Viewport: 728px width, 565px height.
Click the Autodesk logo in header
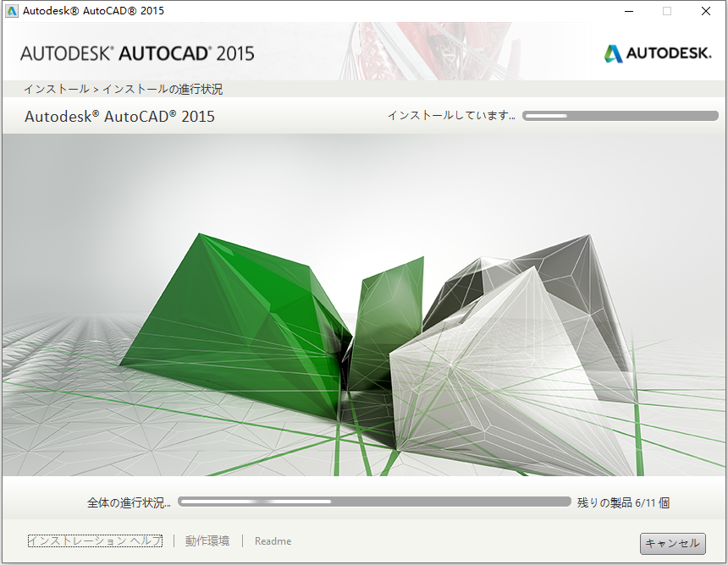(x=658, y=53)
